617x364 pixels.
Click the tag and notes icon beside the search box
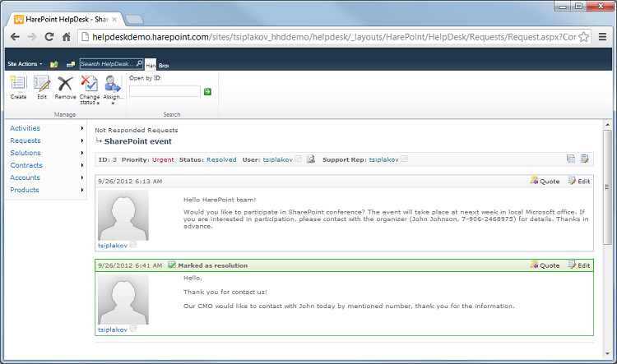tap(71, 64)
